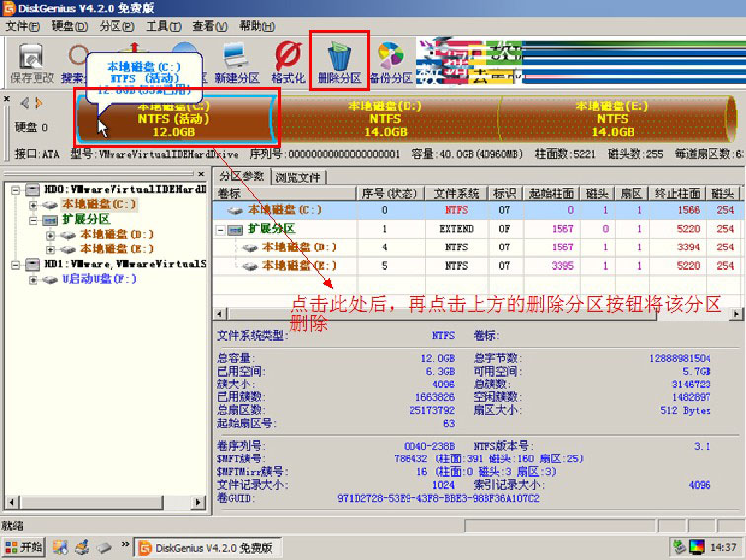Click the Format (格式化) toolbar icon
Screen dimensions: 746x560
[x=288, y=63]
